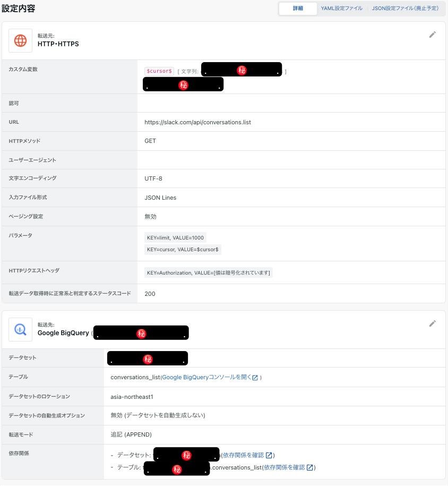The height and width of the screenshot is (486, 448).
Task: Edit the HTTP・HTTPS source settings pencil icon
Action: point(432,35)
